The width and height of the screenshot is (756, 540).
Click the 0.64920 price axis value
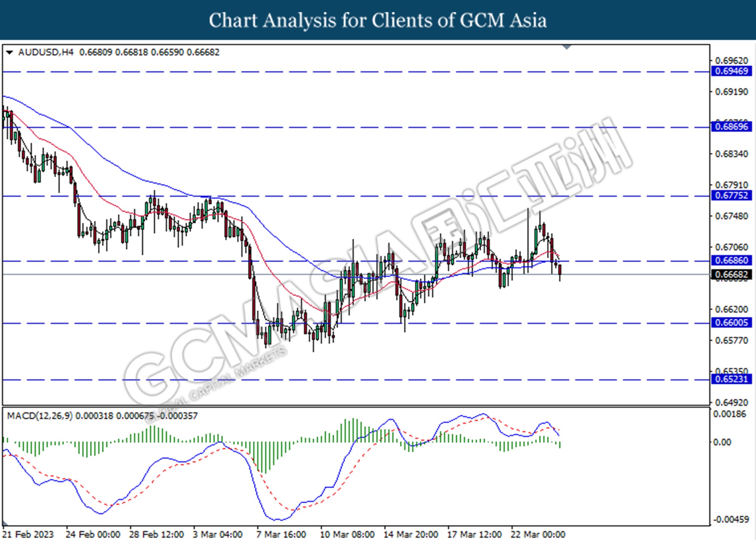point(731,402)
